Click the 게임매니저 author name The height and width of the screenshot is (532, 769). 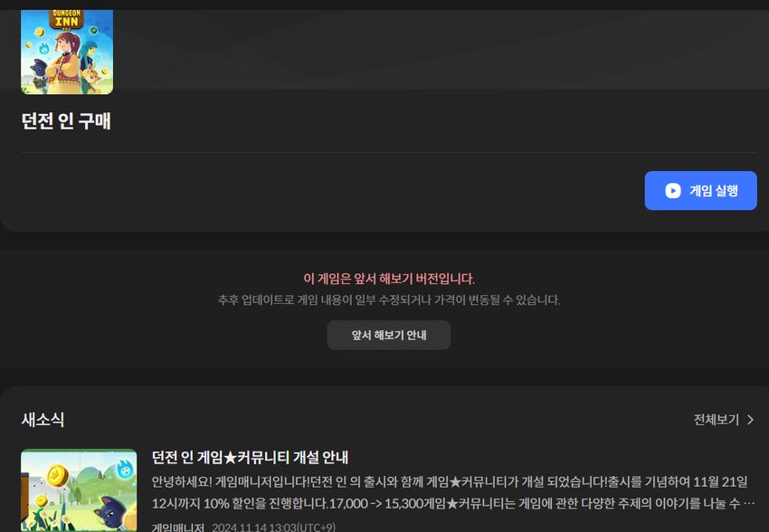(178, 527)
